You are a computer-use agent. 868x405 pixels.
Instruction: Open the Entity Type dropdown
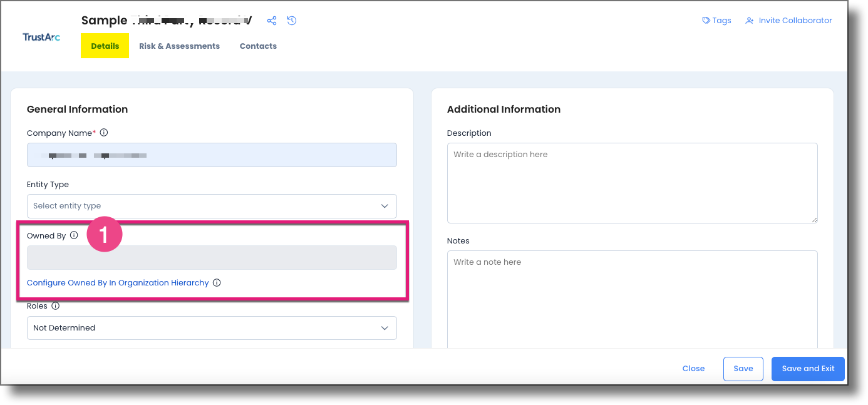coord(212,206)
